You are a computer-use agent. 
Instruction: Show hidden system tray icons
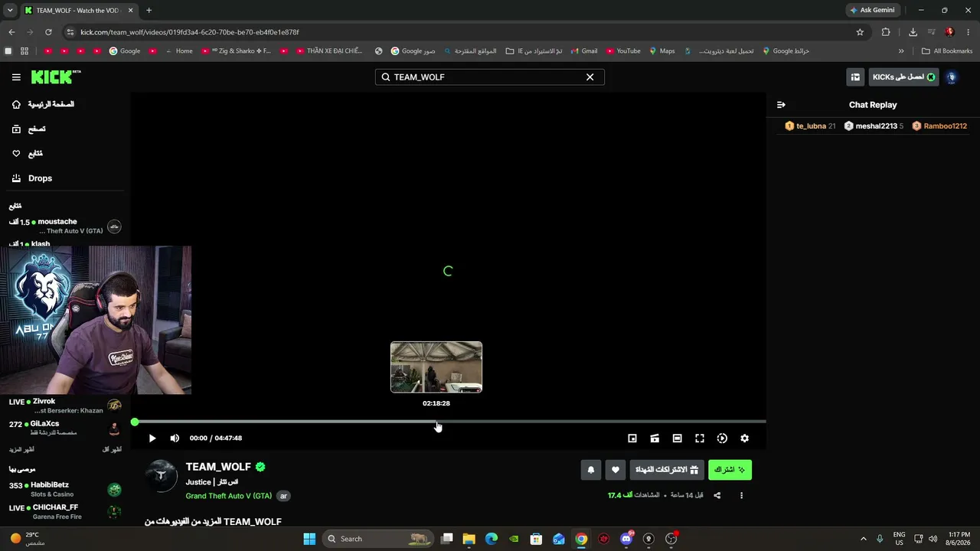click(x=864, y=539)
